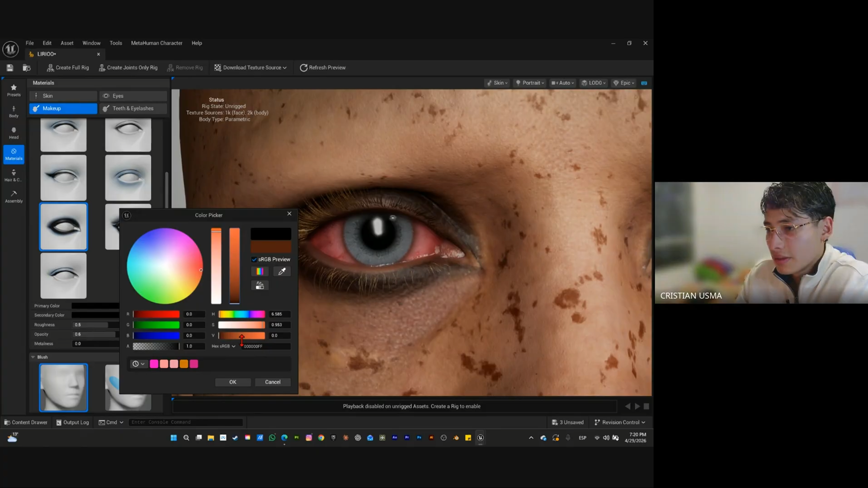Click the Enter Console Command field

[x=186, y=422]
